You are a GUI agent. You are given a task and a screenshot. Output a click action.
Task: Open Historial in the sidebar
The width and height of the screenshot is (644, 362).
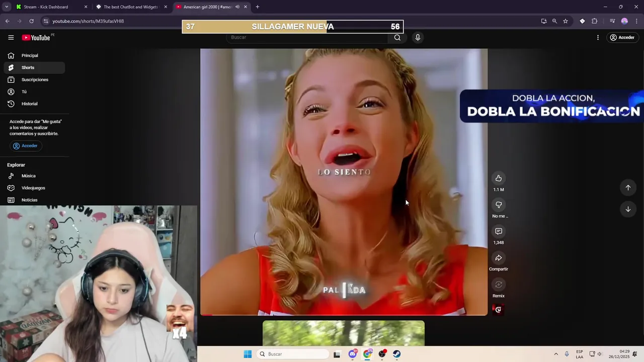click(x=34, y=104)
